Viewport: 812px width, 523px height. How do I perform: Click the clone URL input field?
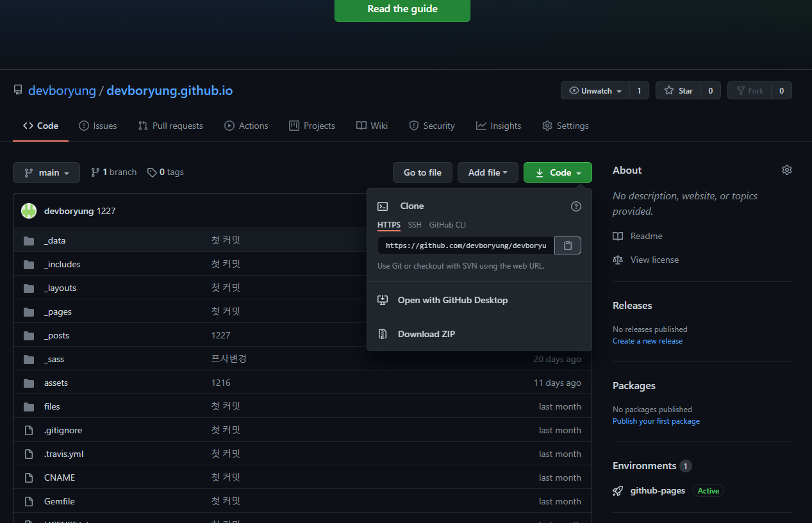(x=466, y=245)
